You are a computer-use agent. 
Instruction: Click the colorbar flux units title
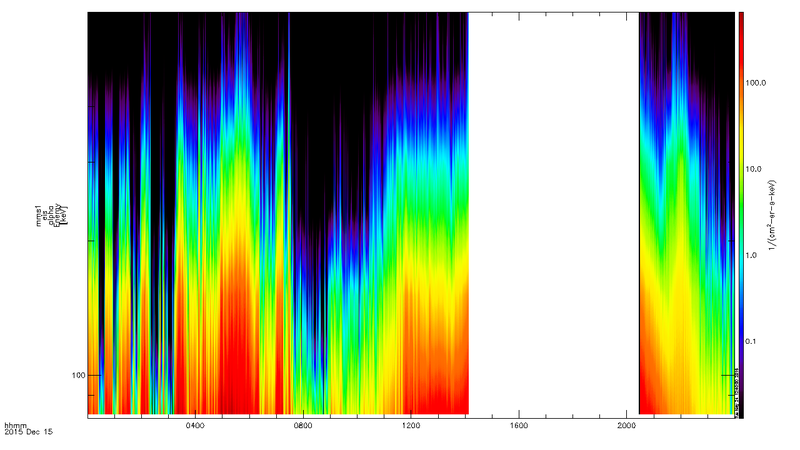tap(775, 213)
